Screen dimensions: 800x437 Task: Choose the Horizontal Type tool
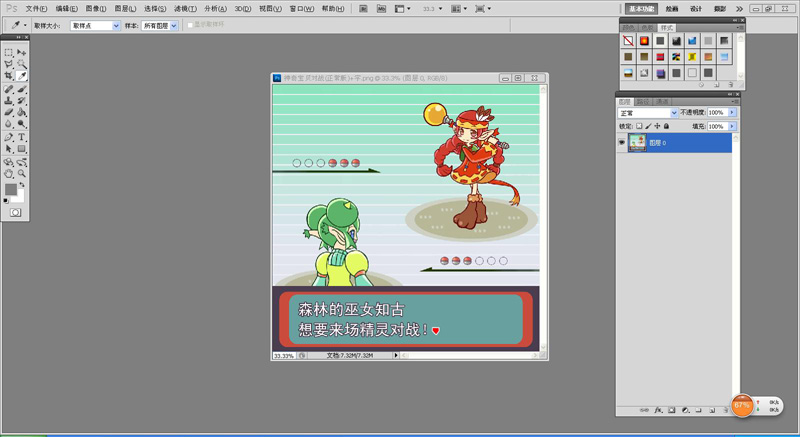coord(21,137)
